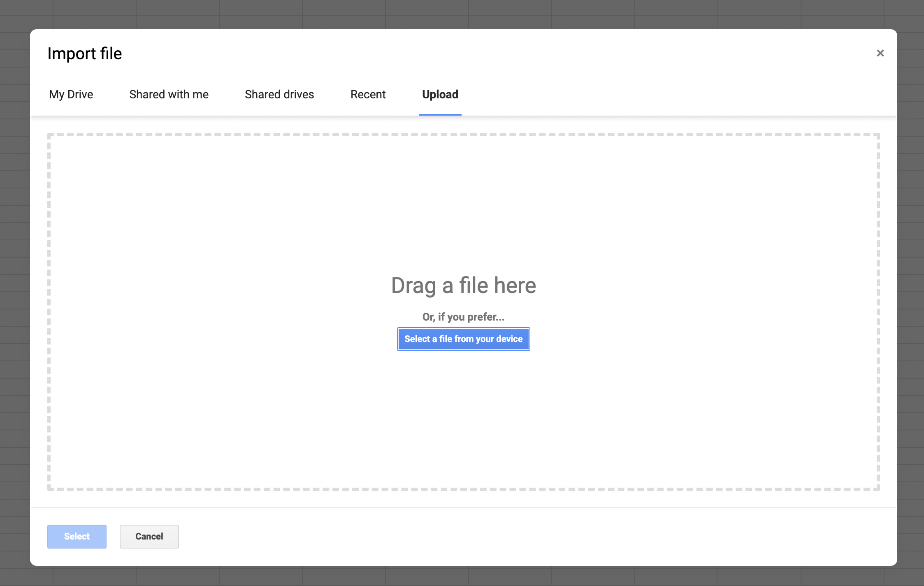Expand the Recent files section
The height and width of the screenshot is (586, 924).
pyautogui.click(x=368, y=94)
